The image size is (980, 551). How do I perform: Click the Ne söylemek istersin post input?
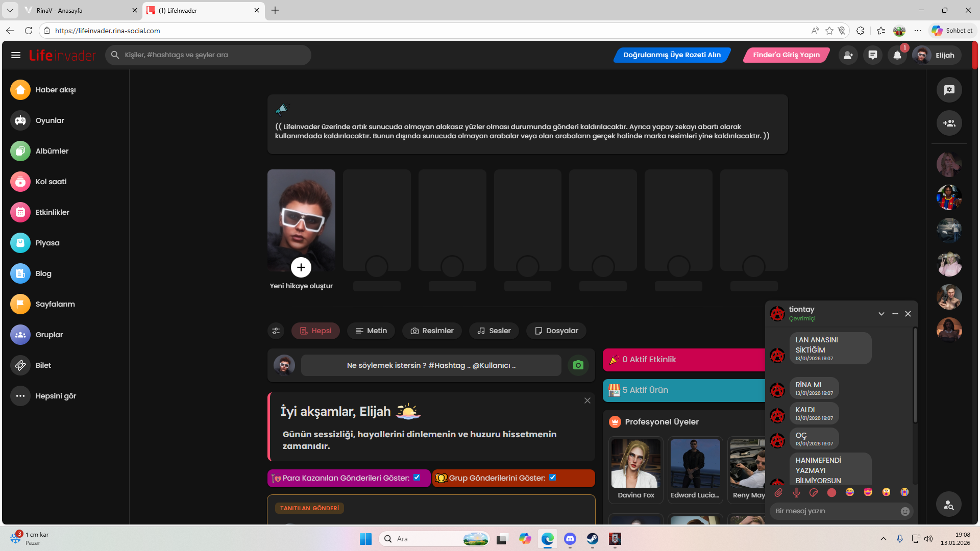(431, 365)
